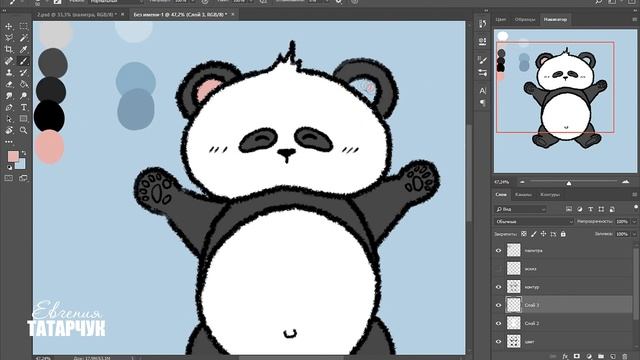Select the Move tool
640x360 pixels.
tap(9, 27)
